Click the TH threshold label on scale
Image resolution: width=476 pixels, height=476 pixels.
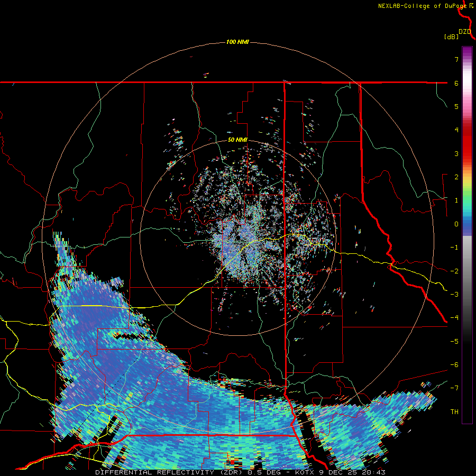[x=454, y=412]
